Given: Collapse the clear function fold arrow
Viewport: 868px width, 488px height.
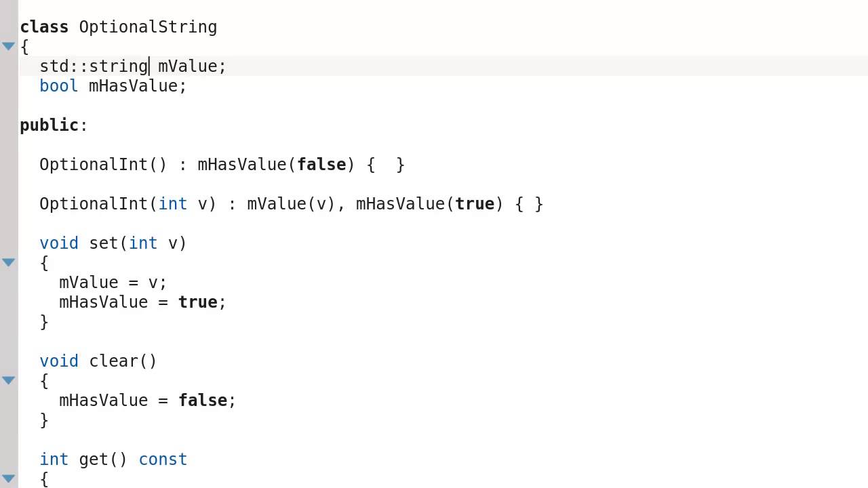Looking at the screenshot, I should pos(8,380).
